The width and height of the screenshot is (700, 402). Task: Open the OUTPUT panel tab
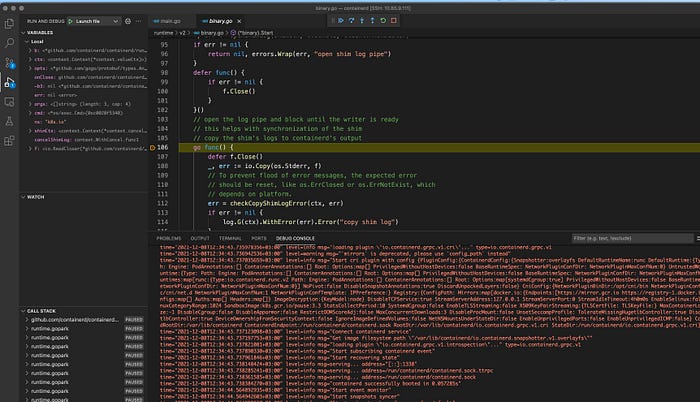[200, 239]
